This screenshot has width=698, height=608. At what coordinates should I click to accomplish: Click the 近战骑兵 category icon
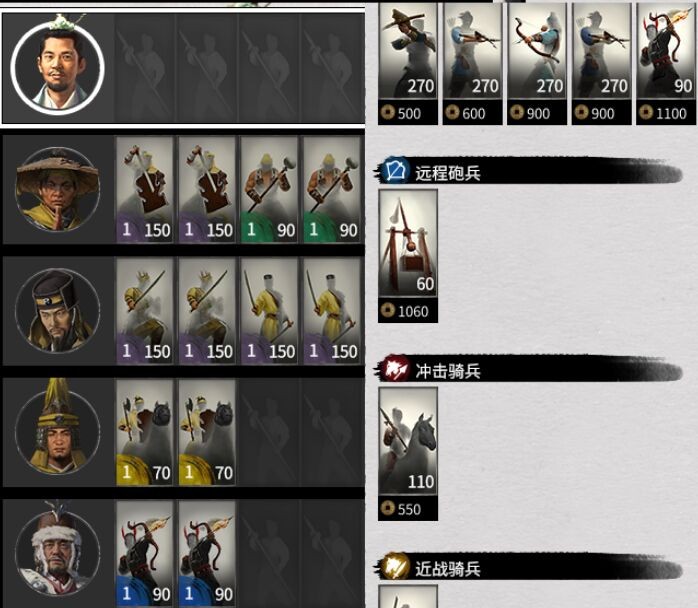coord(394,566)
